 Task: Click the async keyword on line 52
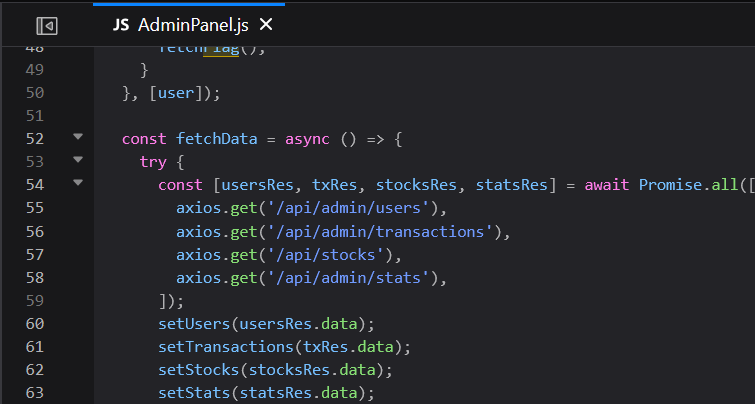coord(307,139)
